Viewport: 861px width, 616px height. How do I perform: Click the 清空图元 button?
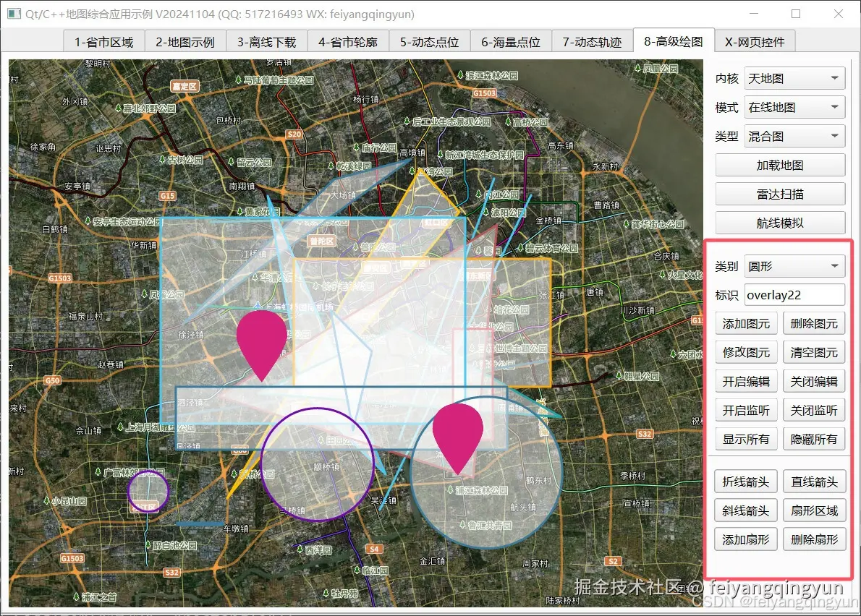814,352
